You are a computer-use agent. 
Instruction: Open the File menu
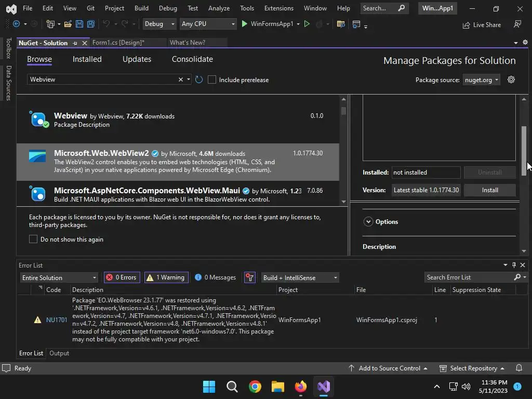(28, 8)
